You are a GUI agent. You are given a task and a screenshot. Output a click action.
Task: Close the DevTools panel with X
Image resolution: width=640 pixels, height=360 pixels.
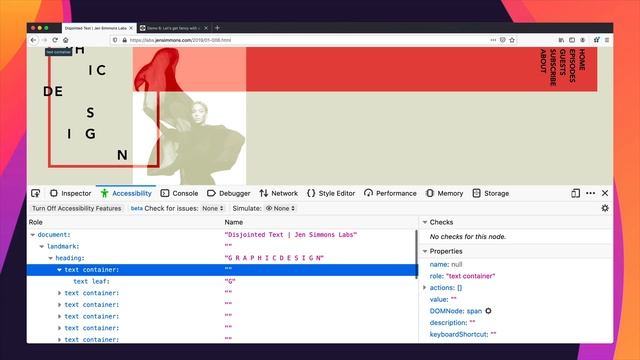605,193
